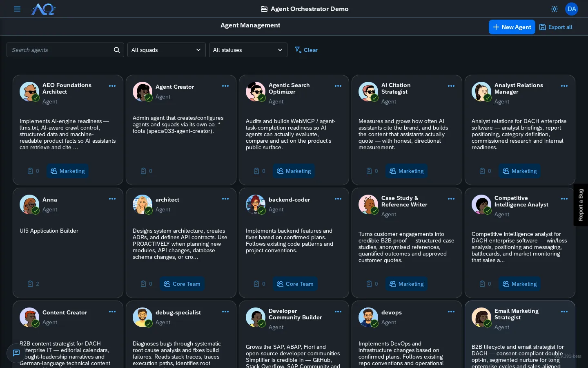Open more options for Email Marketing Strategist
Screen dimensions: 588x368
[564, 312]
